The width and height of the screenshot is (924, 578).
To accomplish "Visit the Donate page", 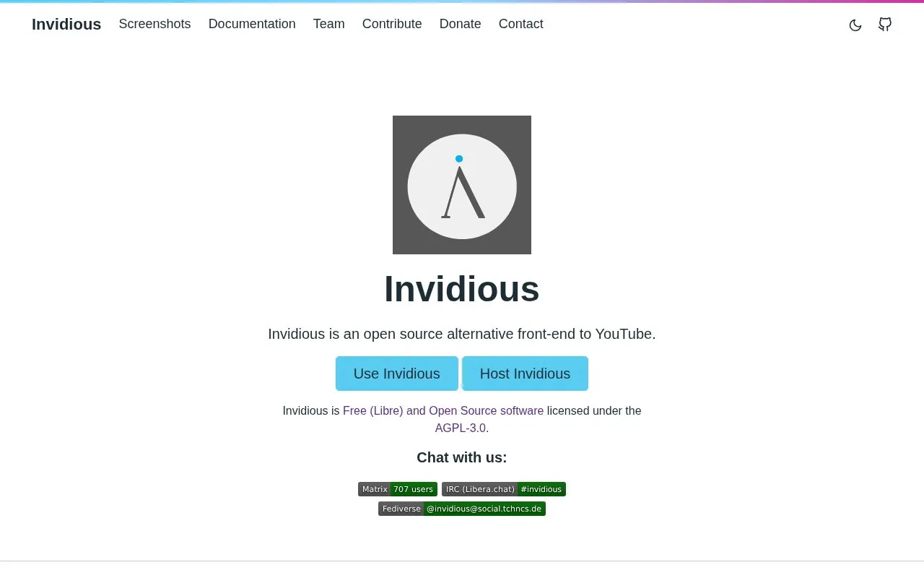I will click(461, 24).
